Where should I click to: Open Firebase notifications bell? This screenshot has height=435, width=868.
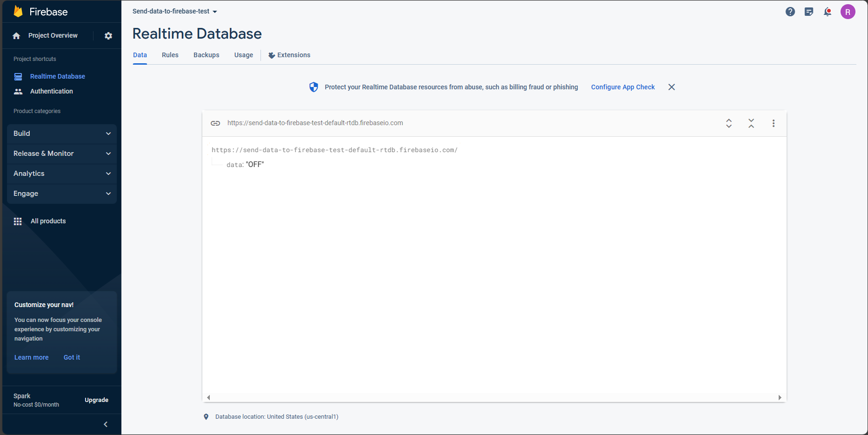[x=828, y=12]
